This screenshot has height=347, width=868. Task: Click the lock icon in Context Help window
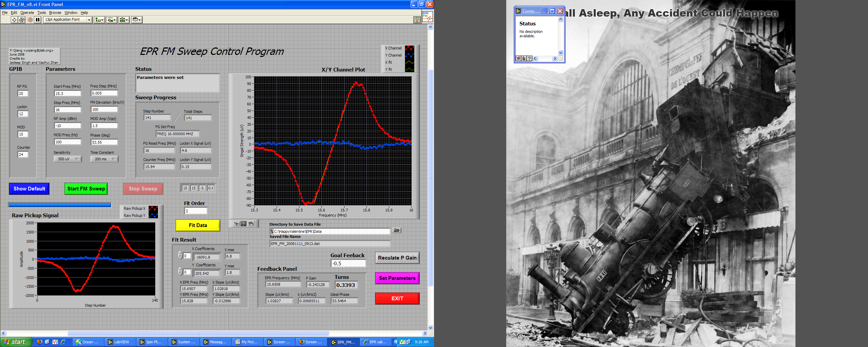coord(524,58)
